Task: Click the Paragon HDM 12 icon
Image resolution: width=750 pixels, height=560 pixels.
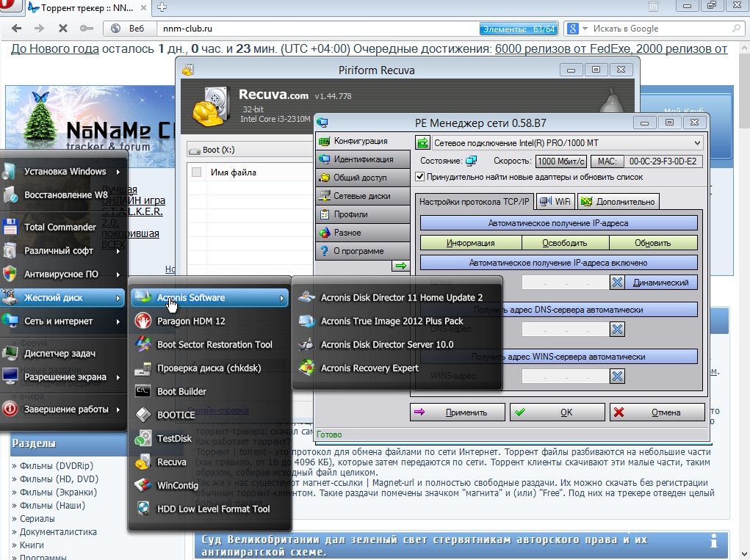Action: click(143, 321)
